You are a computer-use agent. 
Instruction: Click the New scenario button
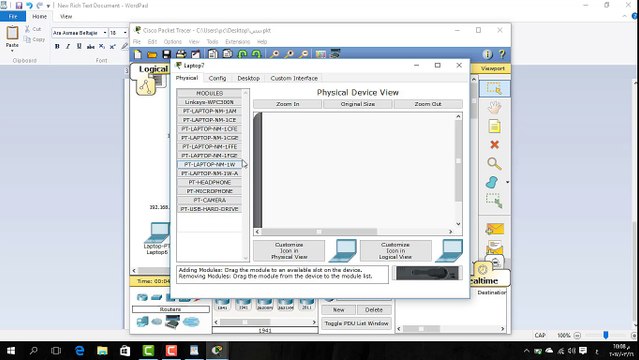click(x=338, y=310)
